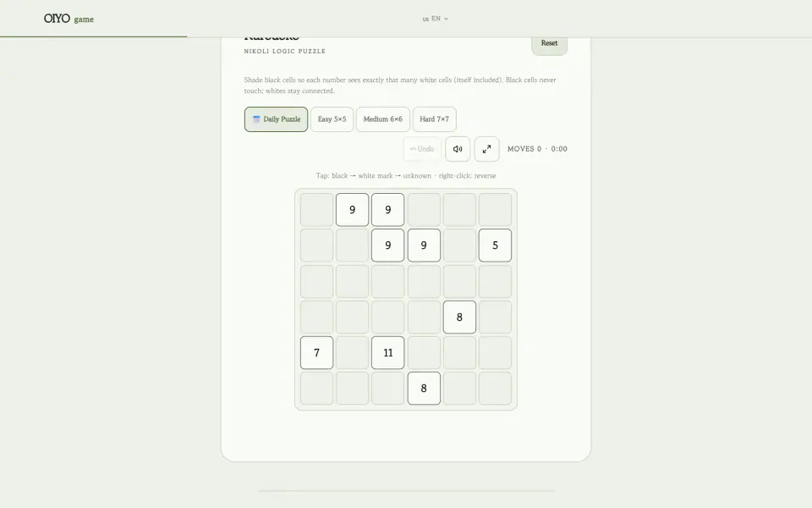Click the cell numbered 5

click(495, 246)
